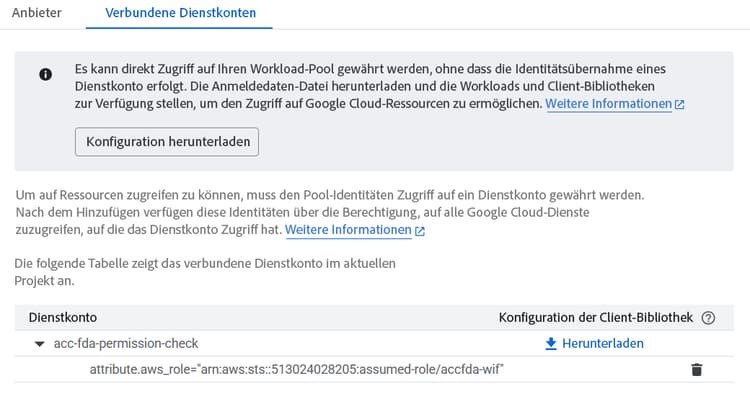Click the Dienstkonto column header
This screenshot has width=750, height=394.
(63, 317)
